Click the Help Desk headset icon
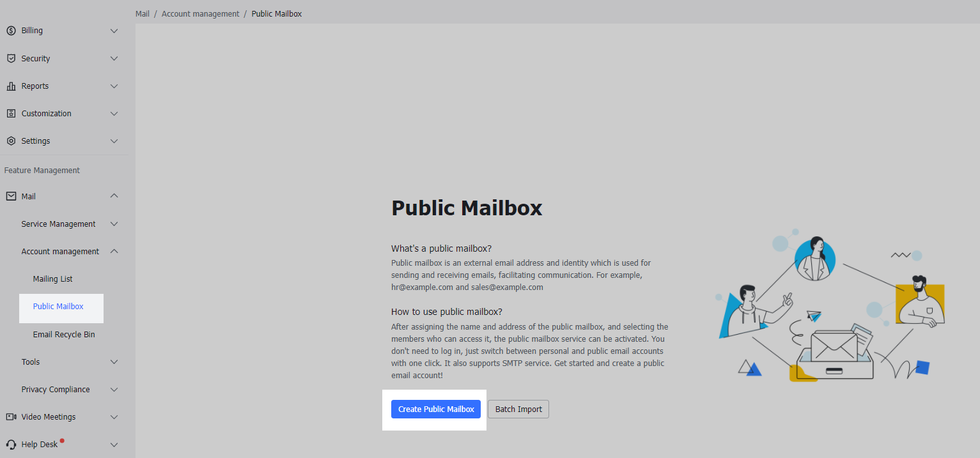This screenshot has width=980, height=458. click(11, 444)
